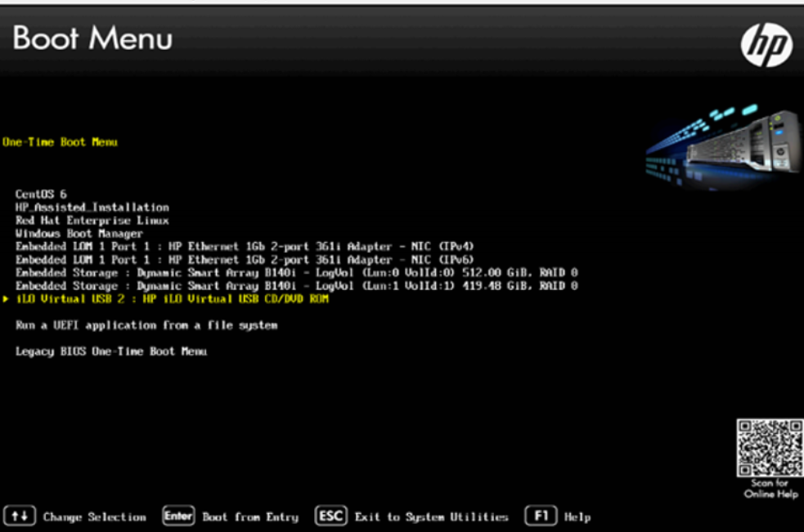Click the up/down arrows key icon
Screen dimensions: 804x532
pos(20,516)
